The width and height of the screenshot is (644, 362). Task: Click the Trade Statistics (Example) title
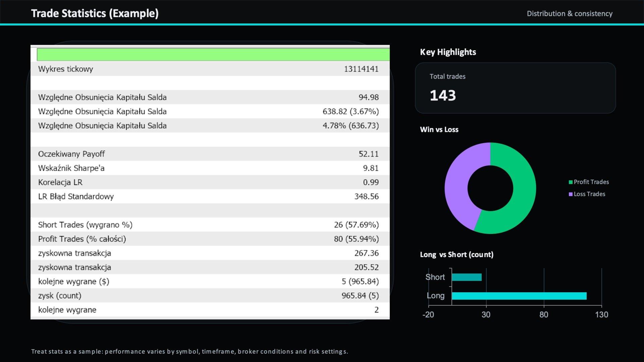click(95, 13)
